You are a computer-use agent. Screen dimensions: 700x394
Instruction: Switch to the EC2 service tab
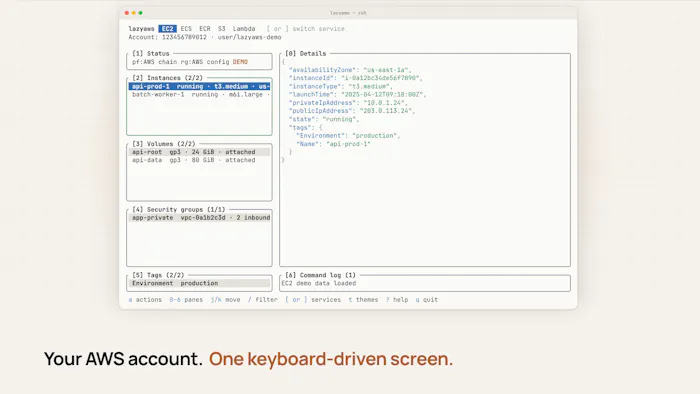(x=167, y=29)
